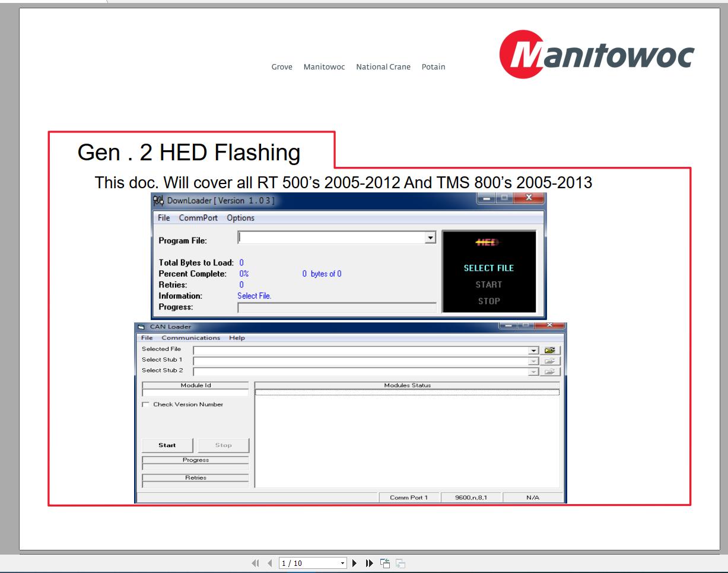Click the CAN Loader Progress bar

point(195,467)
